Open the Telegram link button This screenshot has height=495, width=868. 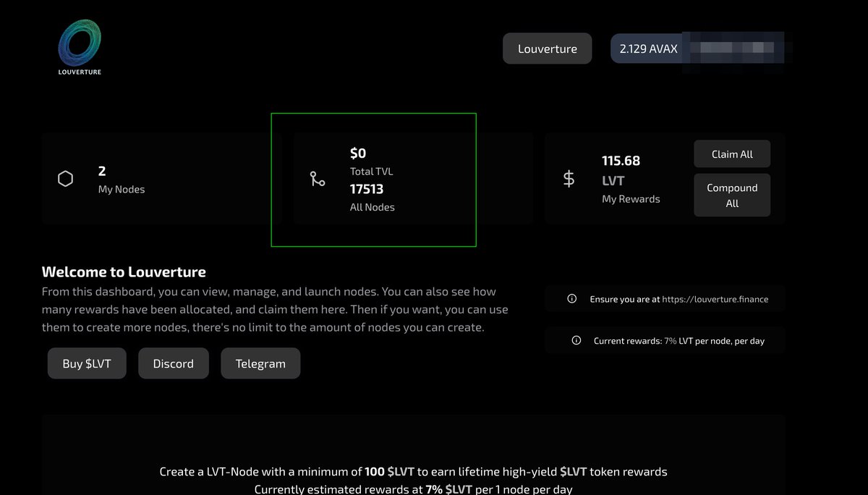(x=260, y=363)
